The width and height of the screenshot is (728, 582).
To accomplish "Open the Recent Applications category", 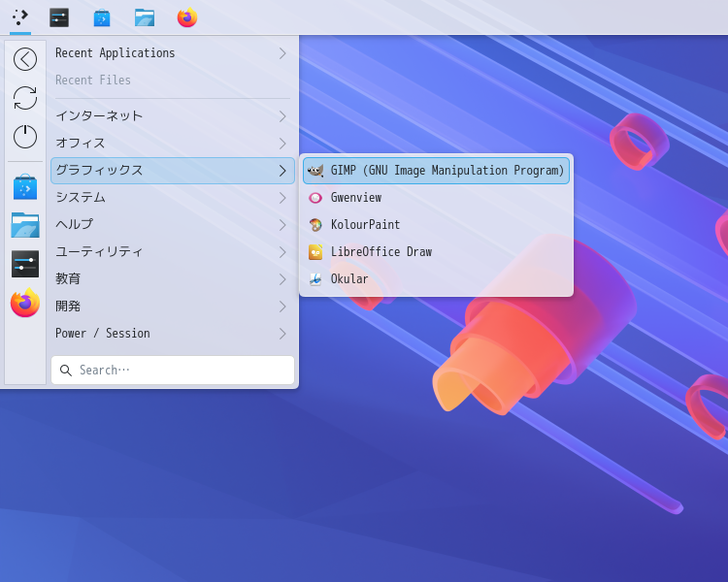I will pyautogui.click(x=172, y=53).
